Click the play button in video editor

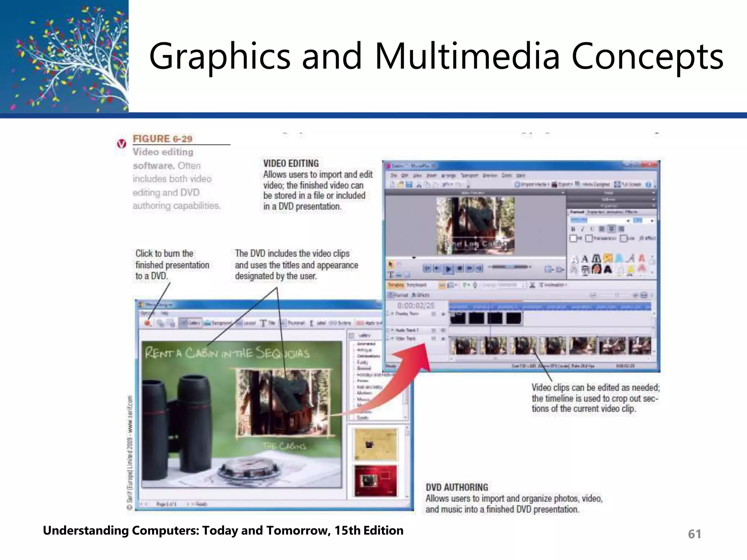point(448,269)
